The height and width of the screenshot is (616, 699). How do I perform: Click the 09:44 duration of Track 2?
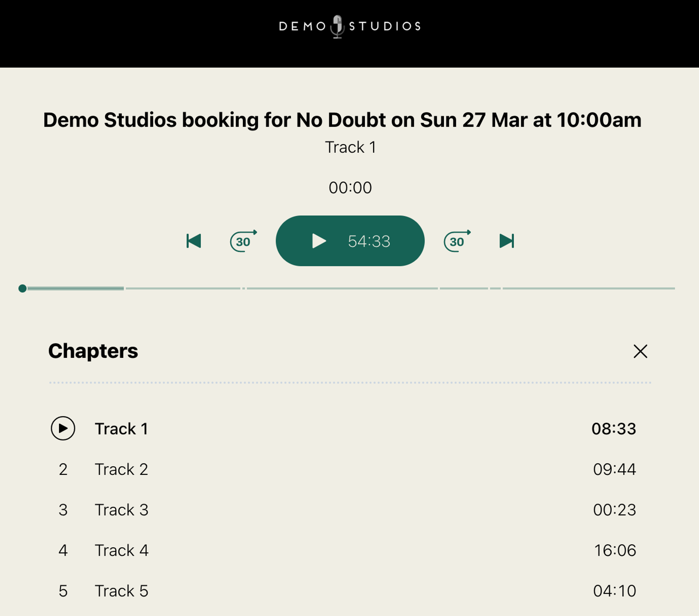coord(614,470)
